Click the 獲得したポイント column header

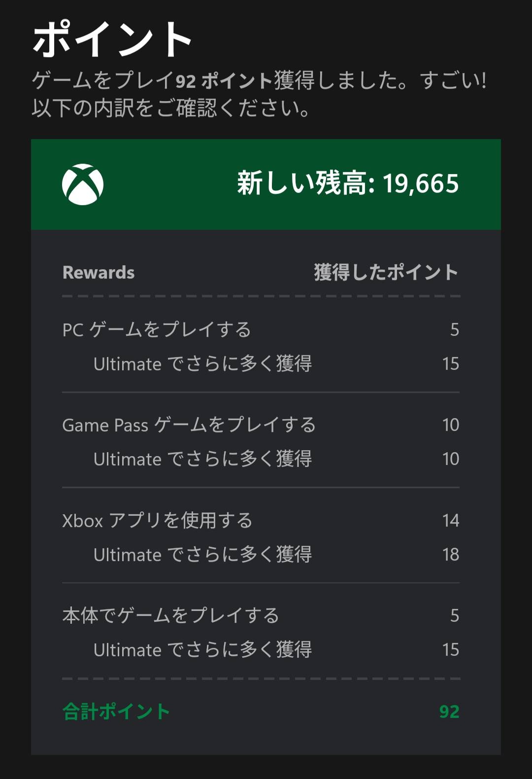[x=386, y=273]
